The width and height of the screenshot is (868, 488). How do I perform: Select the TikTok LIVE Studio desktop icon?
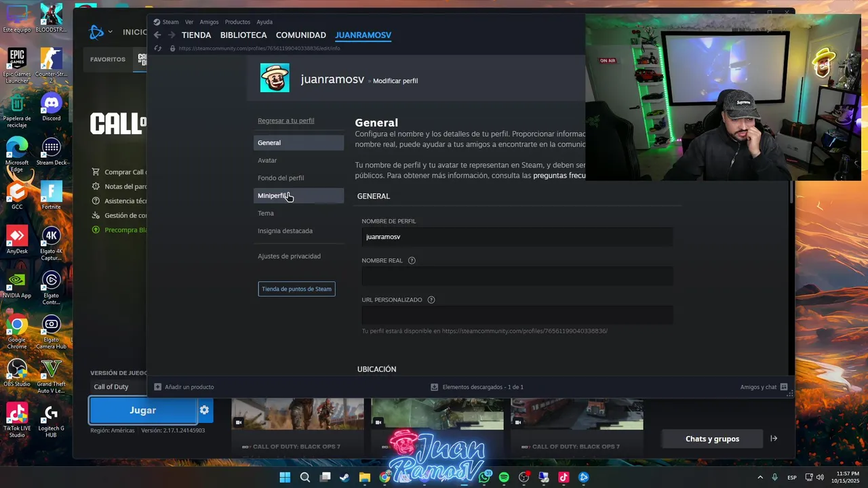pos(17,422)
